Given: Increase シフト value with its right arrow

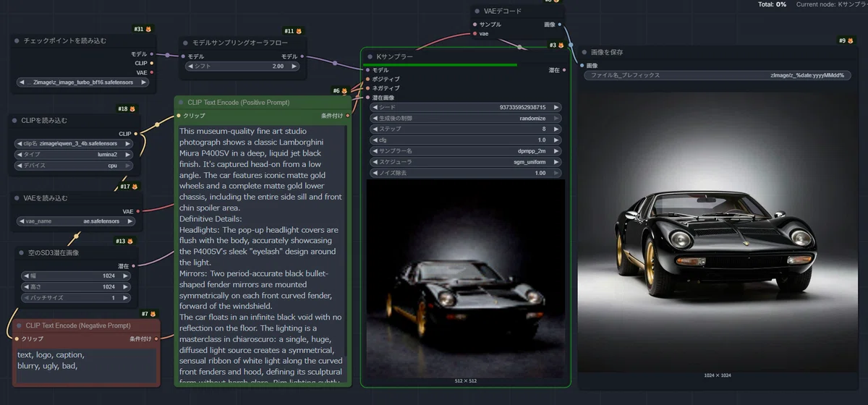Looking at the screenshot, I should point(294,66).
